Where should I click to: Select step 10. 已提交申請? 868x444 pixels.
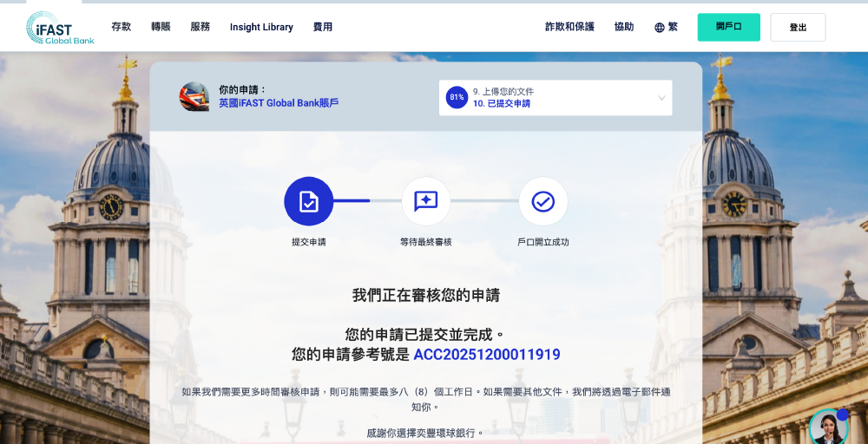[502, 103]
